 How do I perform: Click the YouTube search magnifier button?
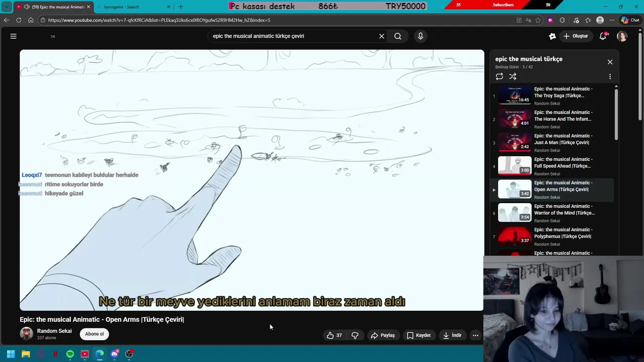point(398,36)
